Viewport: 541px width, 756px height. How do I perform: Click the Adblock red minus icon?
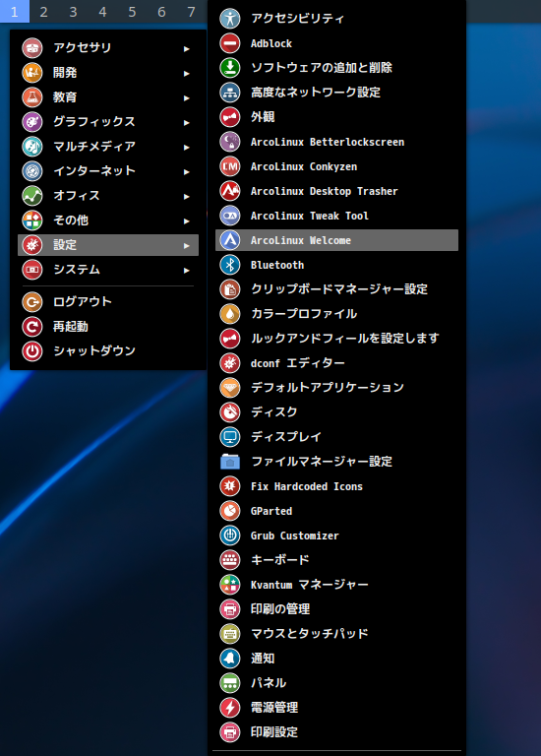click(230, 43)
